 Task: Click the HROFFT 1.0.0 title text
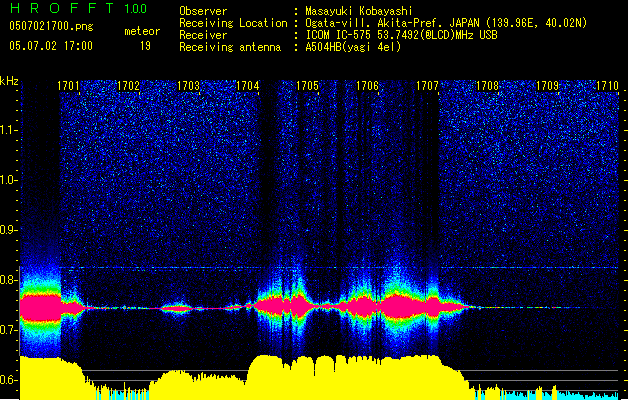(x=79, y=8)
